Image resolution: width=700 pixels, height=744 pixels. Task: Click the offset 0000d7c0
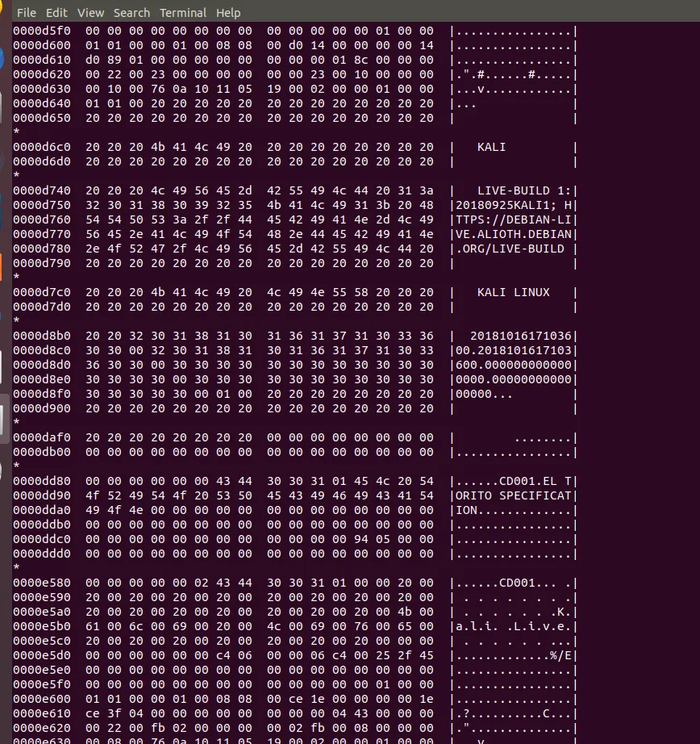pos(42,292)
